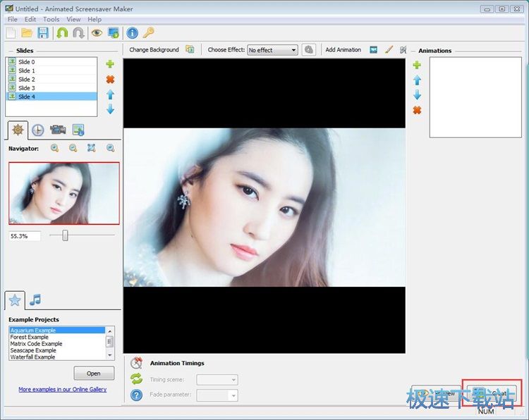This screenshot has height=420, width=529.
Task: Adjust the Navigator zoom slider handle
Action: coord(65,235)
